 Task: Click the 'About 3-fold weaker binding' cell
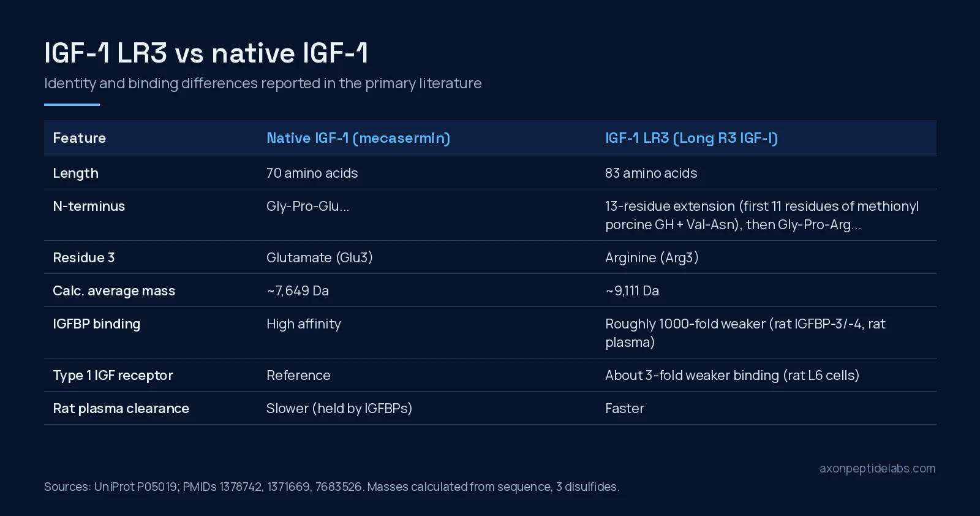coord(733,376)
